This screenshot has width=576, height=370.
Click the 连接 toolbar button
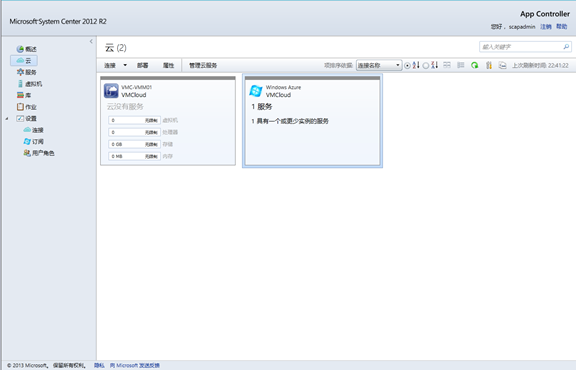coord(110,65)
